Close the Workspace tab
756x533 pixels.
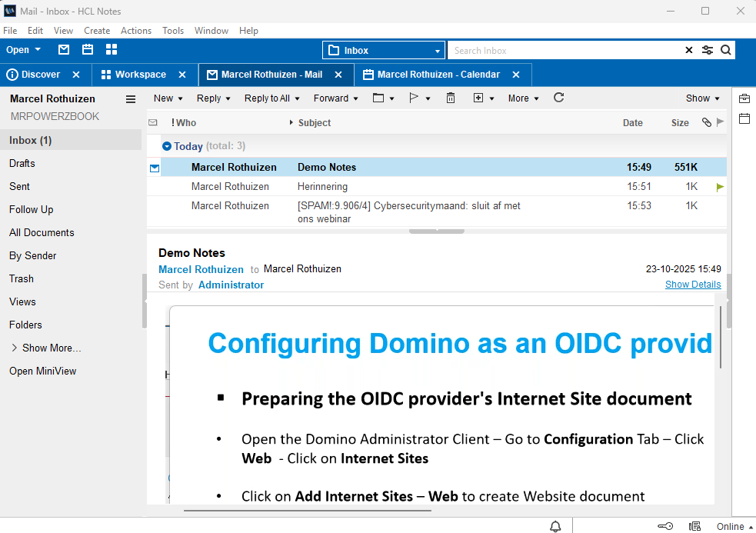182,75
